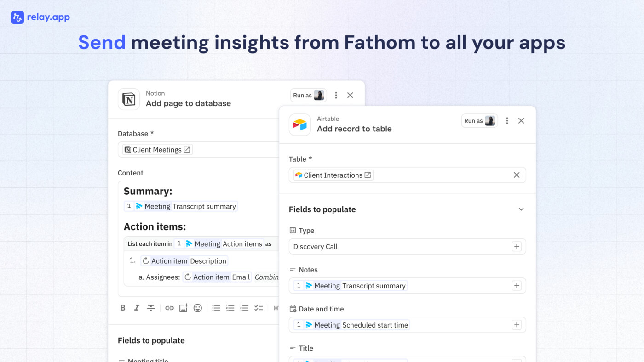644x362 pixels.
Task: Click the 'Add page to database' title
Action: [188, 103]
